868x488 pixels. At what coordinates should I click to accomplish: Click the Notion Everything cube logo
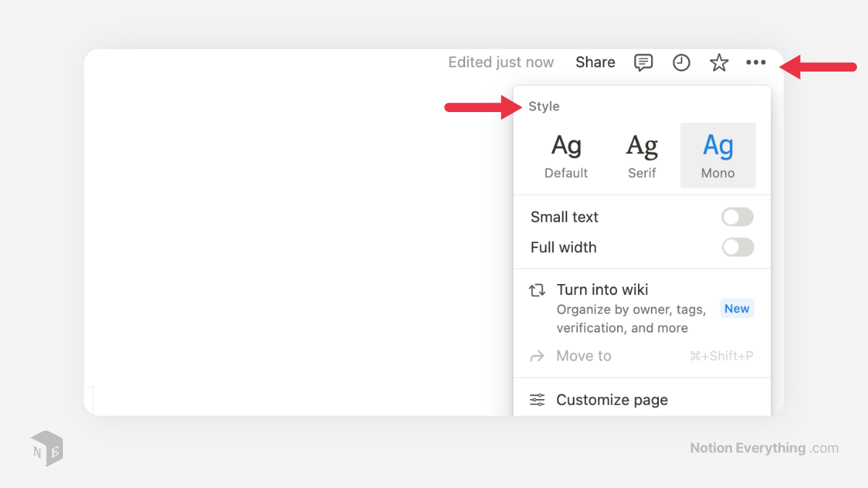point(46,448)
